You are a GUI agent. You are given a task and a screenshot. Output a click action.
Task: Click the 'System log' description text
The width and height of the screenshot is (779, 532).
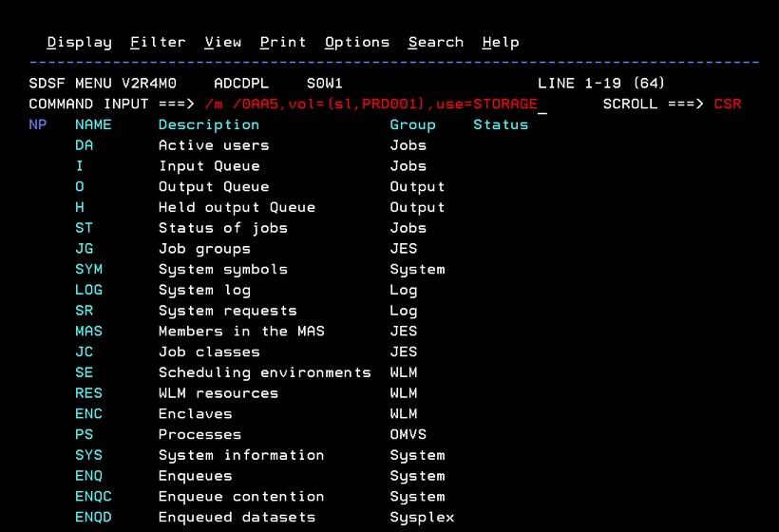(204, 290)
